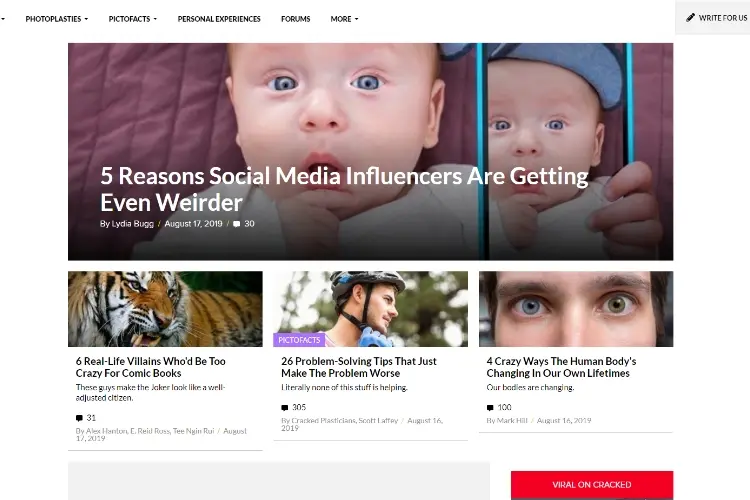Viewport: 750px width, 500px height.
Task: Open the tiger article thumbnail
Action: (x=165, y=309)
